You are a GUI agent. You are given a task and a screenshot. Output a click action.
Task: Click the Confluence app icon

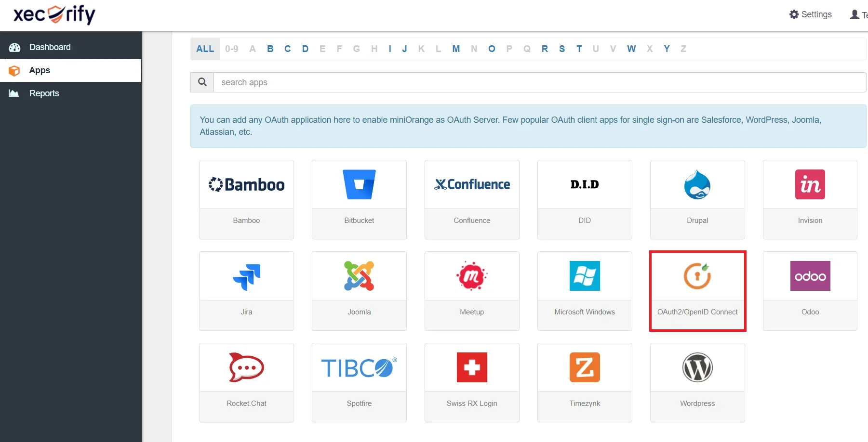click(x=472, y=184)
